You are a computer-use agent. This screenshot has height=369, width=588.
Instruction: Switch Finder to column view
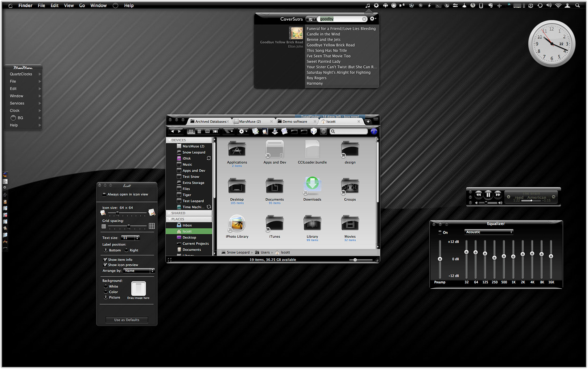(207, 131)
